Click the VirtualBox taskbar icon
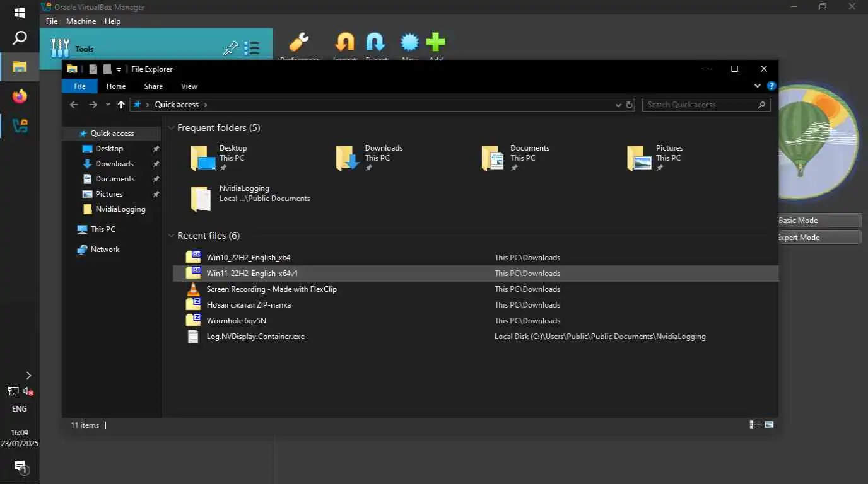The height and width of the screenshot is (484, 868). (20, 125)
